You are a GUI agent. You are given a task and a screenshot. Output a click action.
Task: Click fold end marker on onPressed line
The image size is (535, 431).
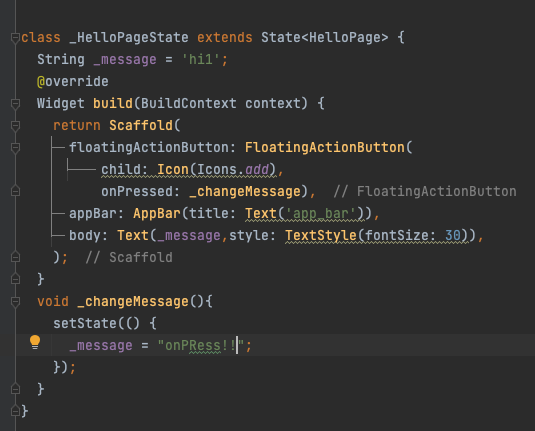[x=15, y=191]
